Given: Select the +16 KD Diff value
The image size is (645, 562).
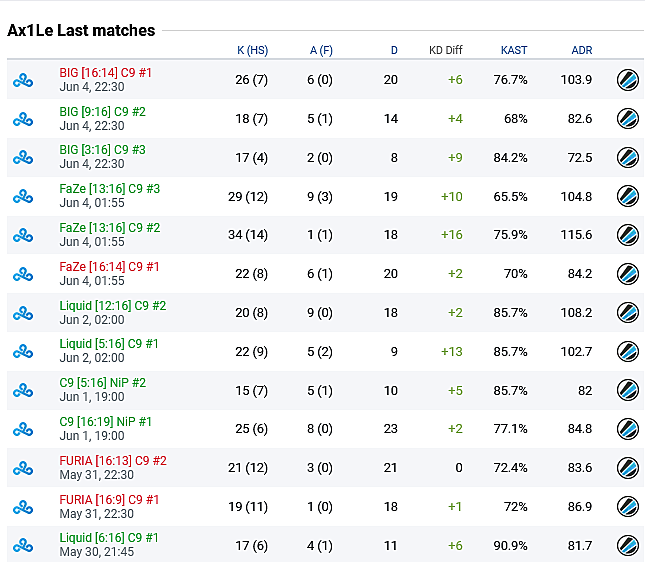Looking at the screenshot, I should [x=452, y=235].
